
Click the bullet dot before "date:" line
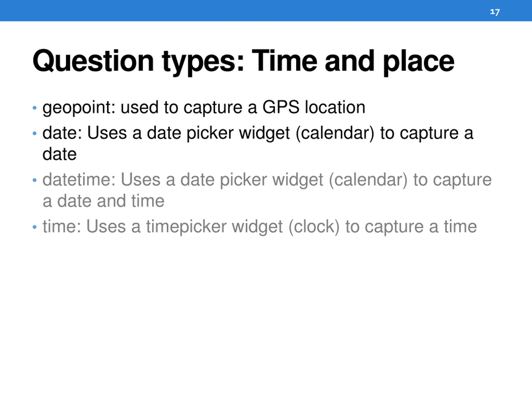pos(35,133)
